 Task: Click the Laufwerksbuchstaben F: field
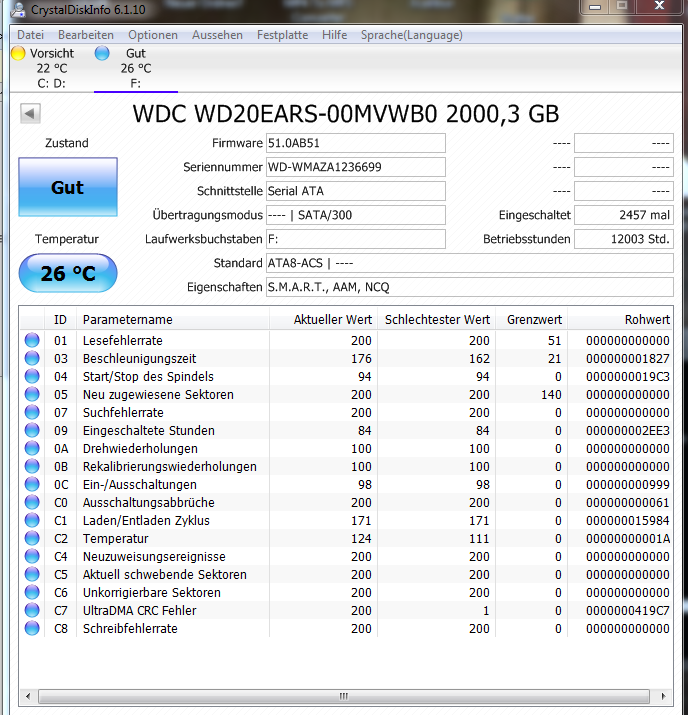coord(356,239)
